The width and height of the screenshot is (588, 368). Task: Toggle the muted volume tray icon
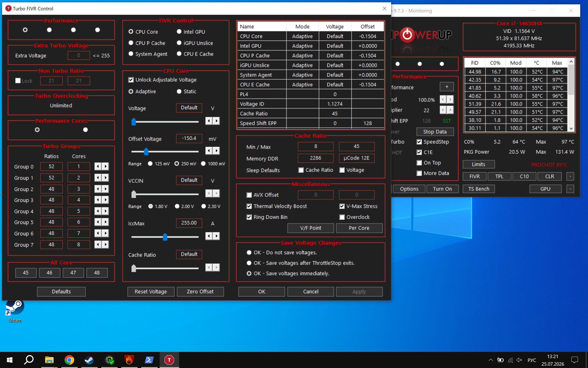pyautogui.click(x=519, y=360)
